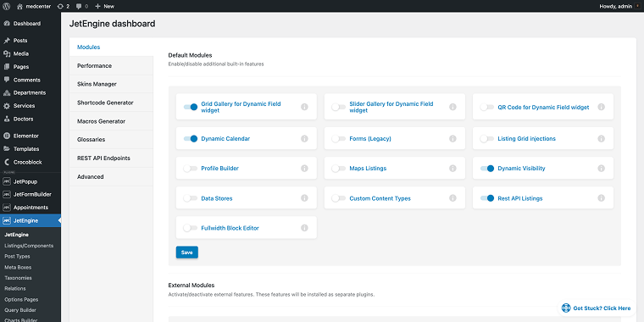Enable the QR Code for Dynamic Field toggle
Viewport: 644px width, 322px height.
click(486, 107)
